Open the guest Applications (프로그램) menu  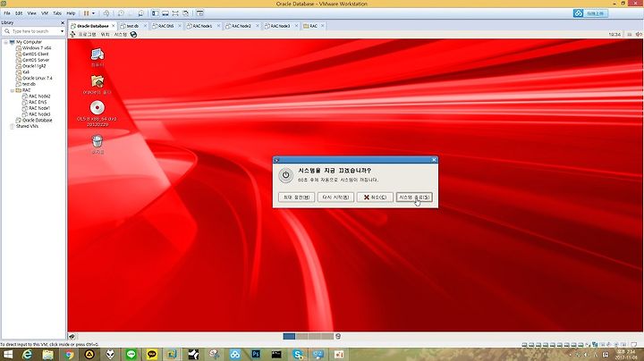(87, 35)
